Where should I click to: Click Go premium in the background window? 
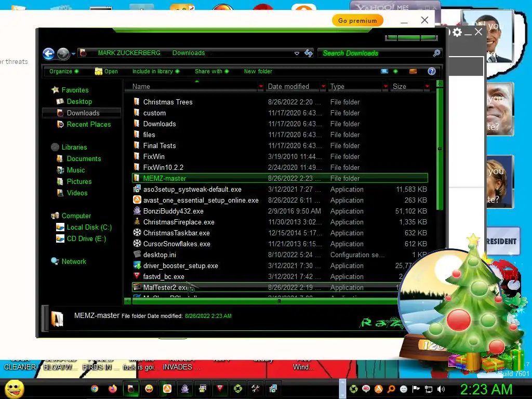point(357,21)
